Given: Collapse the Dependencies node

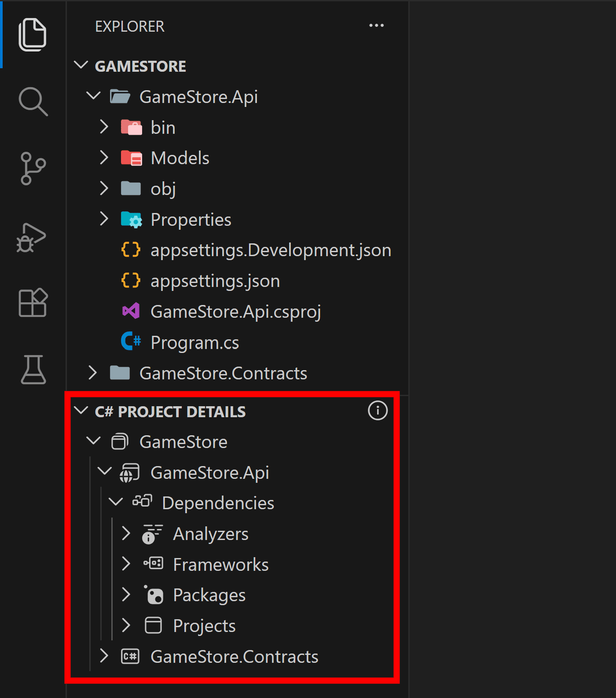Looking at the screenshot, I should 116,502.
